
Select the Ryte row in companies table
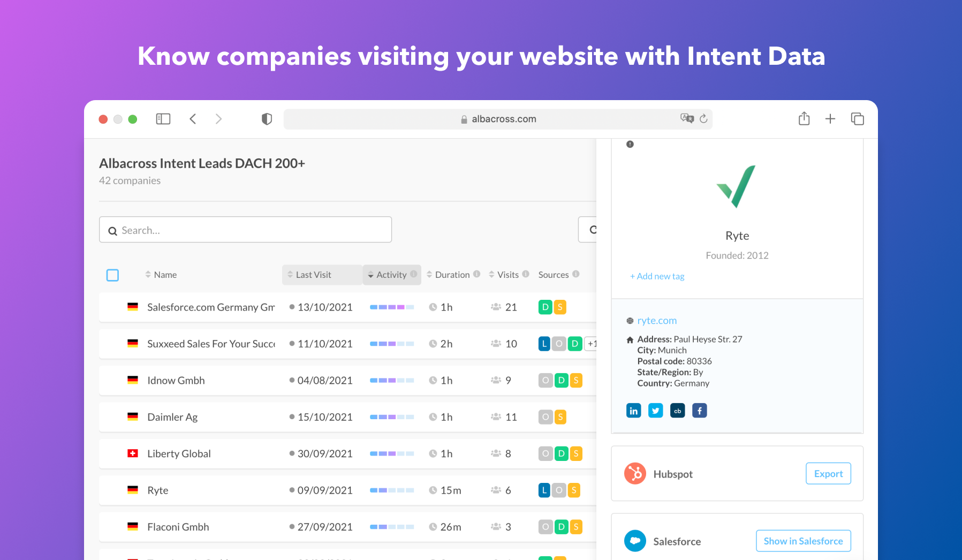[x=348, y=490]
